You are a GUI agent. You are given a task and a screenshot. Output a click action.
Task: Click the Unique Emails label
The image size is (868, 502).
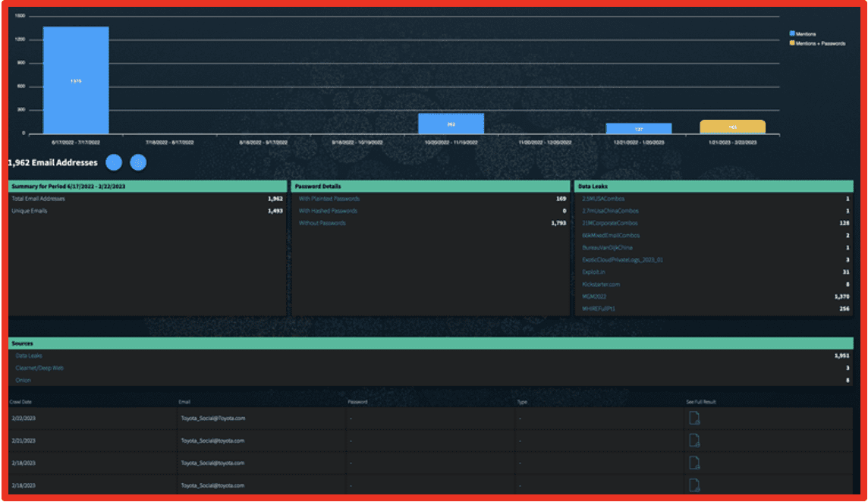coord(30,211)
